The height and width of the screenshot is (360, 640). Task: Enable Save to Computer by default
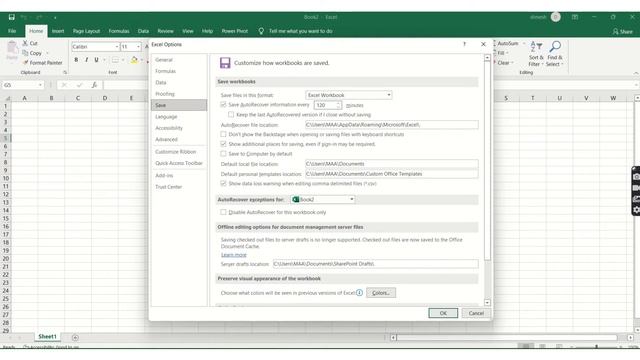[223, 154]
